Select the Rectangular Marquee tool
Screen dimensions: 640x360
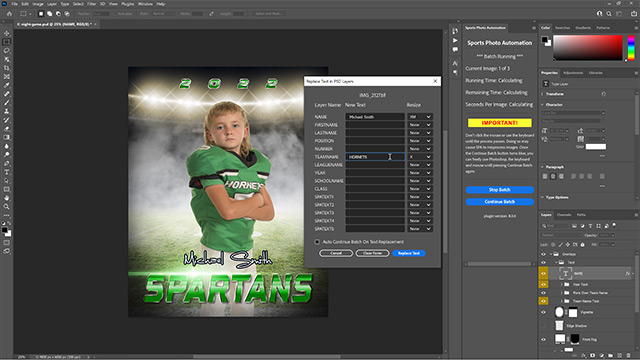7,42
